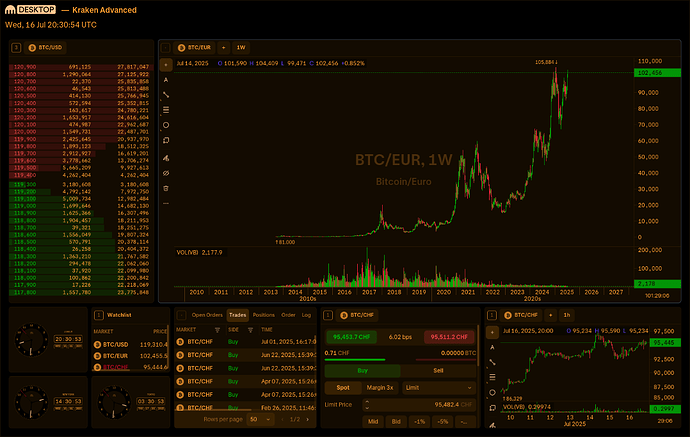This screenshot has width=690, height=437.
Task: Open BTC/CHF market selector in order form
Action: click(357, 315)
